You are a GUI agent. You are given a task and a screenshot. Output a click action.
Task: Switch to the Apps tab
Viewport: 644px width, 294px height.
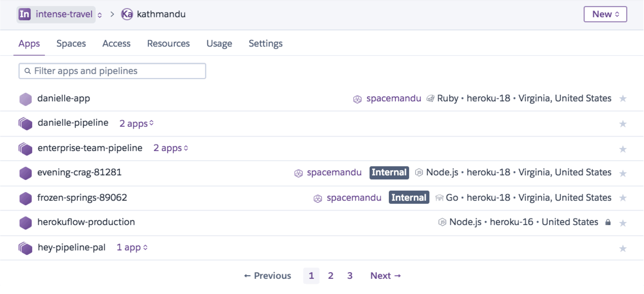[x=29, y=44]
